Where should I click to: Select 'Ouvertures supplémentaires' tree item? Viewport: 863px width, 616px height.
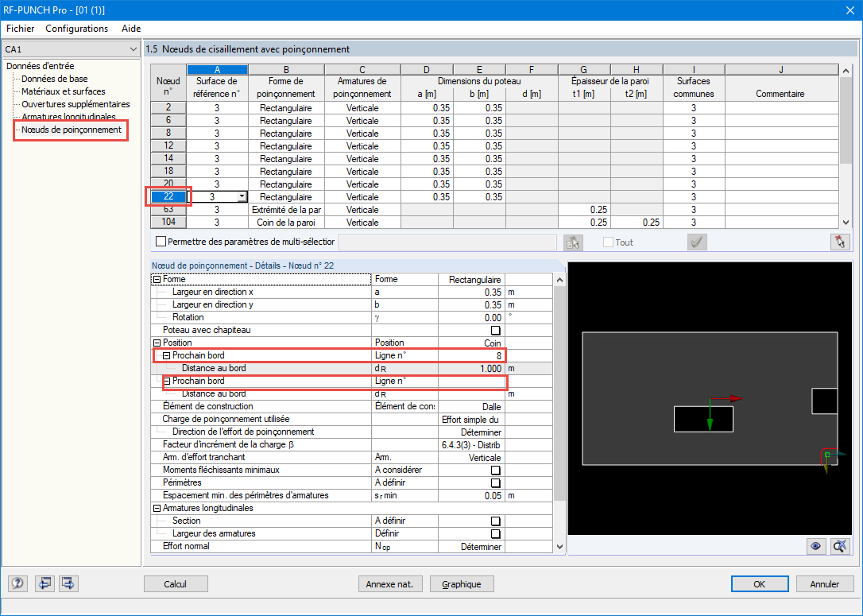(75, 104)
